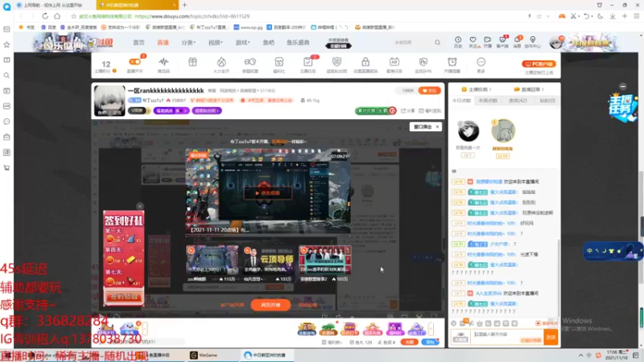
Task: Select 直播 in site navigation
Action: click(163, 43)
